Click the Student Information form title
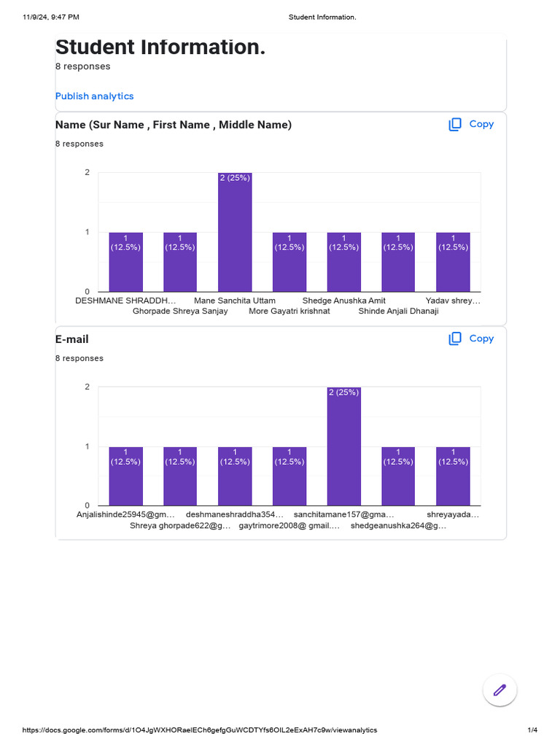 click(160, 47)
